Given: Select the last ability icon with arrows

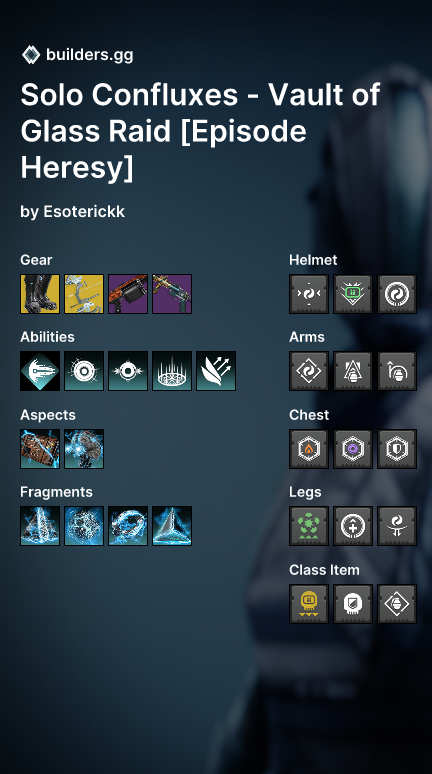Looking at the screenshot, I should pyautogui.click(x=216, y=371).
